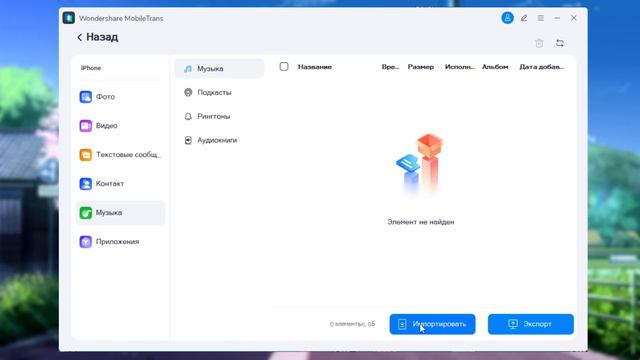The image size is (640, 360).
Task: Select the Музыка subcategory tab
Action: (219, 69)
